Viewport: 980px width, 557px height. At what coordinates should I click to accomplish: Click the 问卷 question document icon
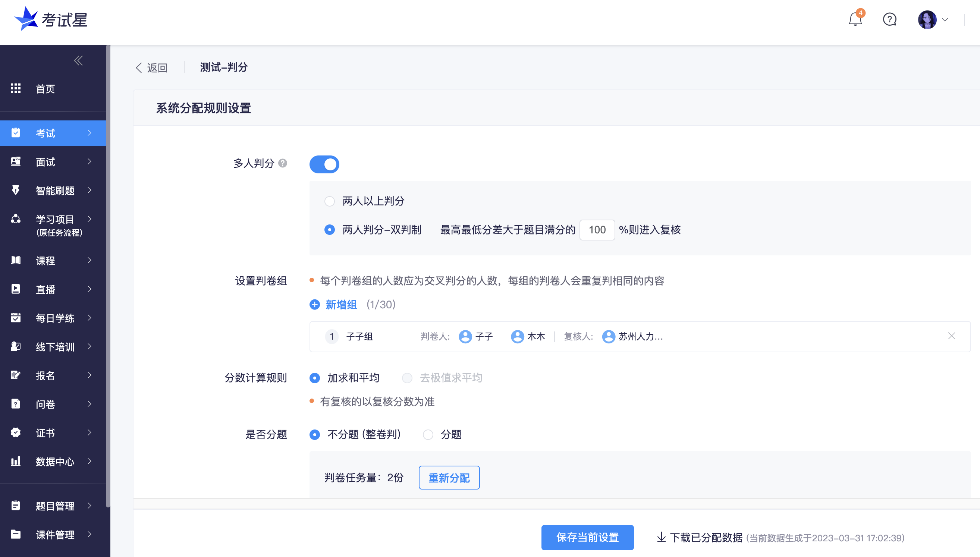coord(16,404)
